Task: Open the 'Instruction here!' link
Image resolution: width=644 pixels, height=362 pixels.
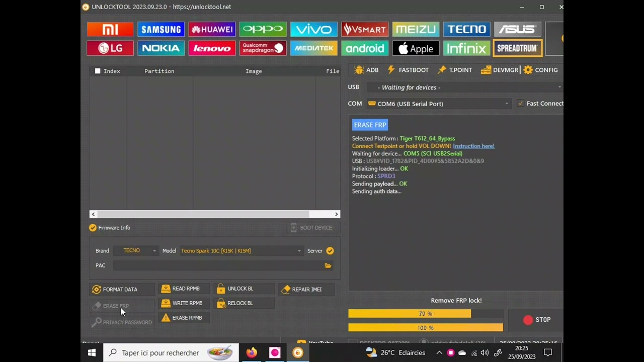Action: [473, 146]
